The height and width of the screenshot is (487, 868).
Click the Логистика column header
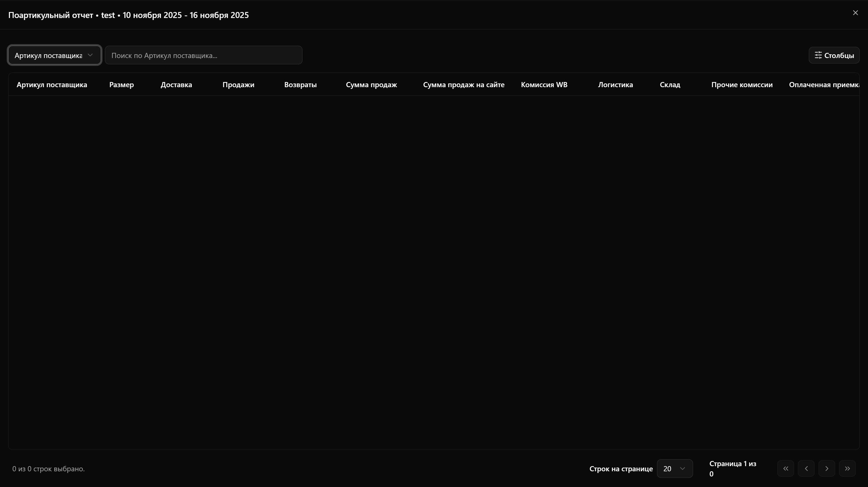click(x=615, y=85)
